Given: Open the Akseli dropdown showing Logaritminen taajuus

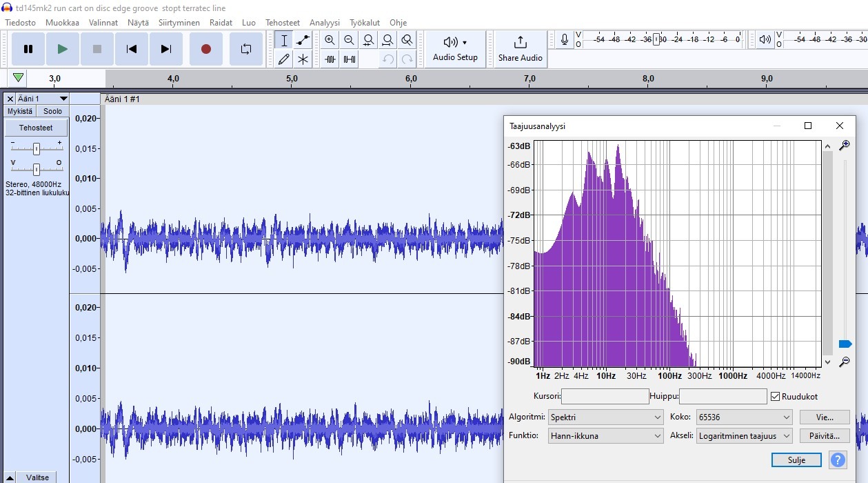Looking at the screenshot, I should pos(744,436).
